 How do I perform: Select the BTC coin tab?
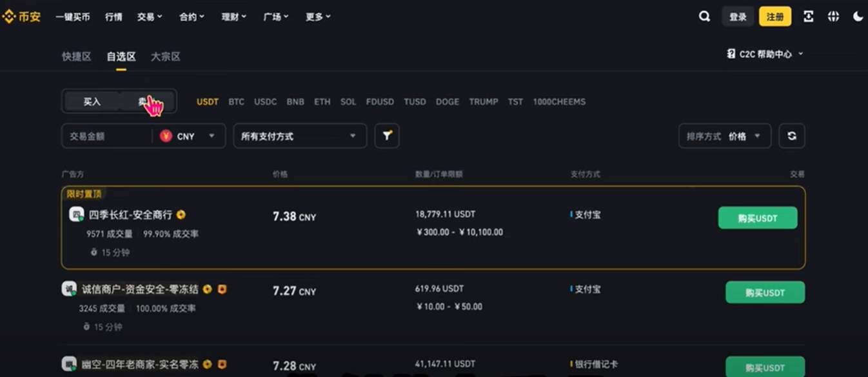pos(236,102)
